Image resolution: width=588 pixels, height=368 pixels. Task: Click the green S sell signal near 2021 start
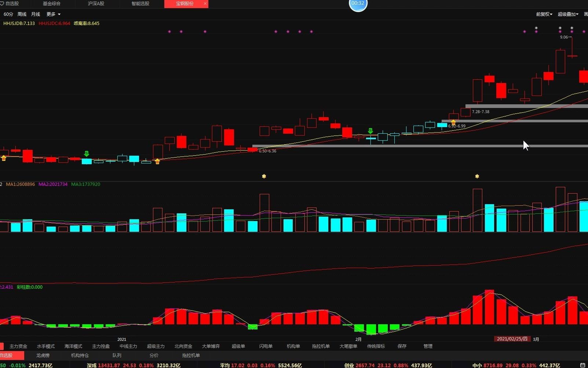pyautogui.click(x=87, y=154)
